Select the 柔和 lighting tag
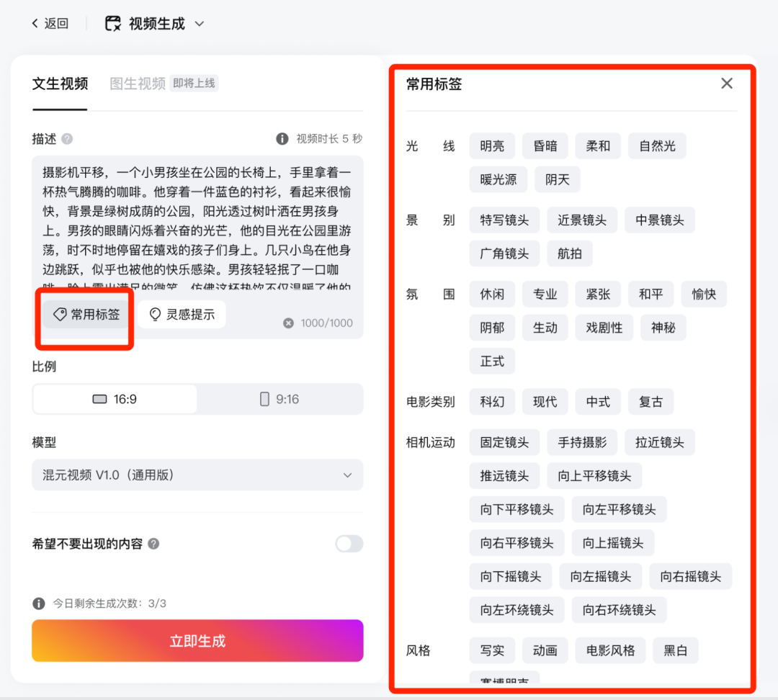 coord(598,146)
